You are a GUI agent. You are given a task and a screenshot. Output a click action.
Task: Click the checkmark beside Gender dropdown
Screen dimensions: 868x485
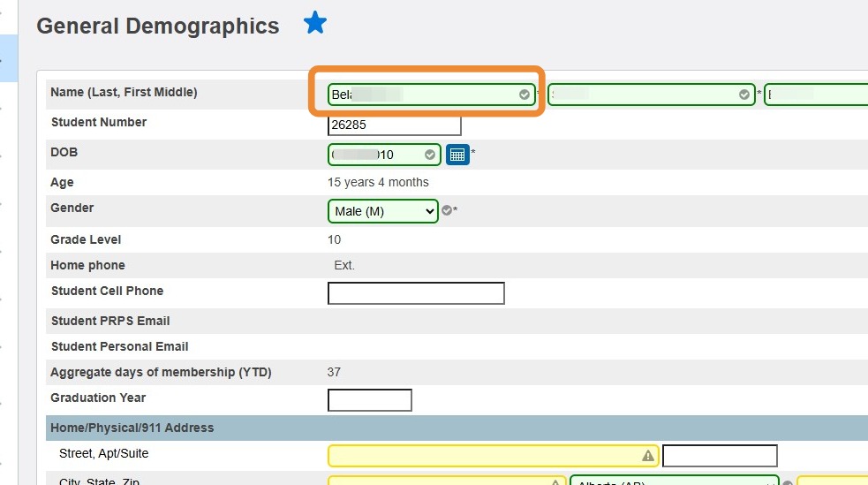pos(447,211)
